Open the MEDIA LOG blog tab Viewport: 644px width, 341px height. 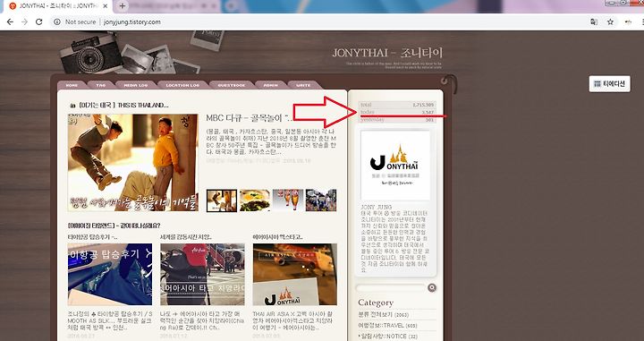(x=136, y=85)
